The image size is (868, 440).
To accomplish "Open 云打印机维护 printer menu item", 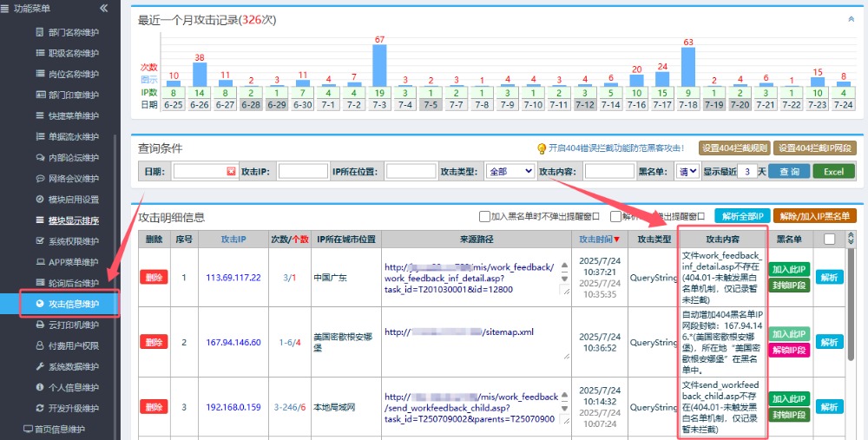I will click(73, 325).
